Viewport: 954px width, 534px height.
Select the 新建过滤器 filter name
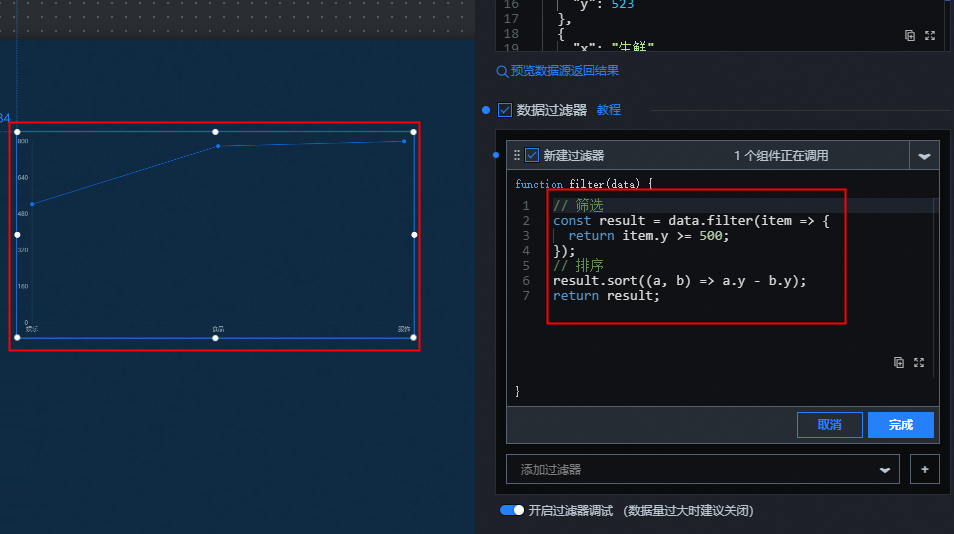point(574,156)
